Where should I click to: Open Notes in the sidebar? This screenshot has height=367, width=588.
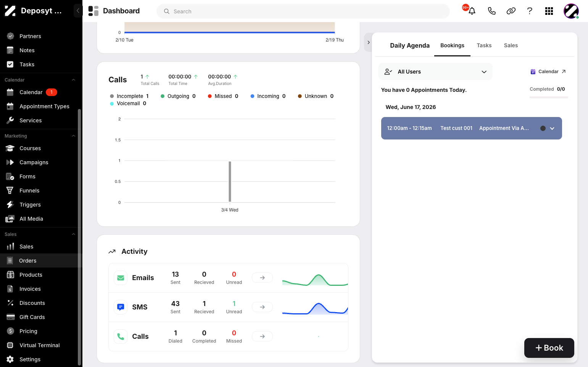[x=41, y=50]
